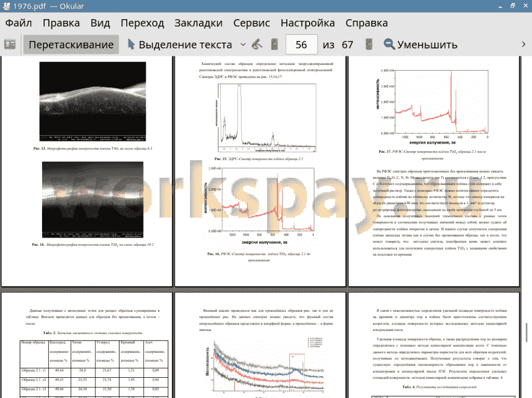Open the Настройка menu
The image size is (532, 398).
(x=307, y=23)
